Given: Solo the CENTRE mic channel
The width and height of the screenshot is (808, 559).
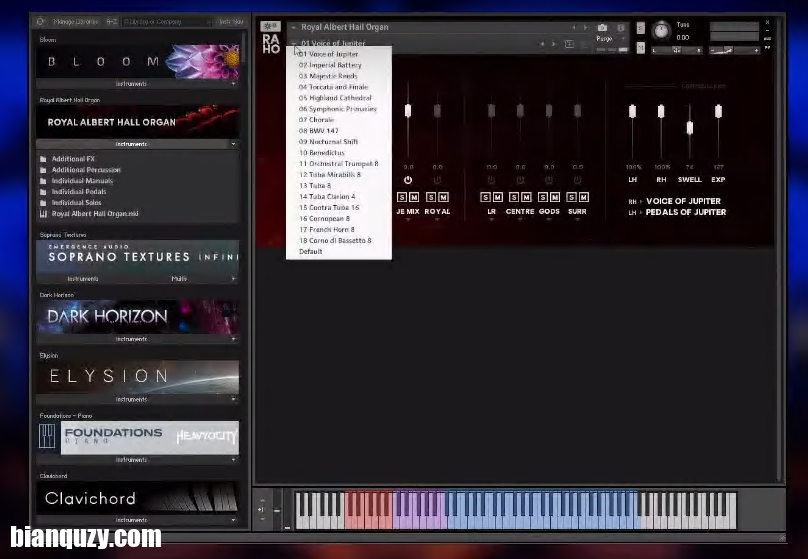Looking at the screenshot, I should pos(514,197).
